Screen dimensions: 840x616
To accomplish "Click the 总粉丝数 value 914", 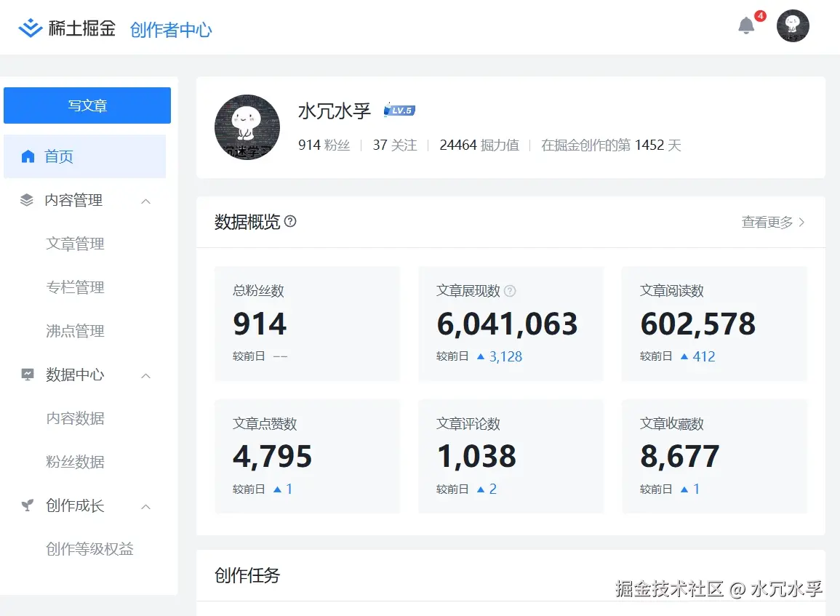I will click(260, 324).
